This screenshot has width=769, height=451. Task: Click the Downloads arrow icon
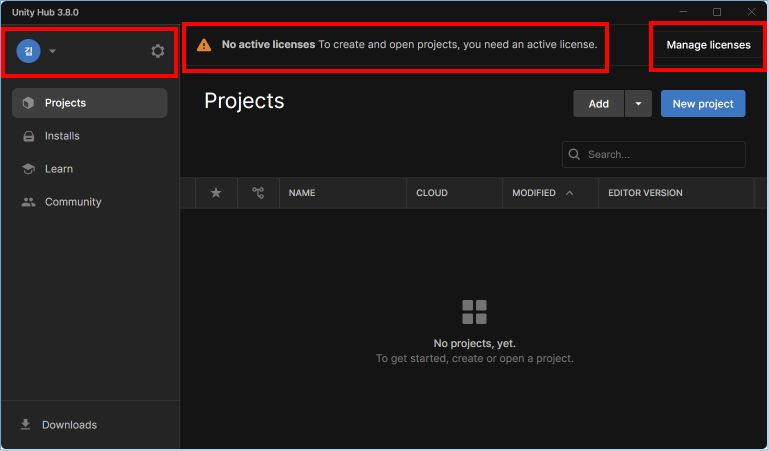pyautogui.click(x=26, y=425)
